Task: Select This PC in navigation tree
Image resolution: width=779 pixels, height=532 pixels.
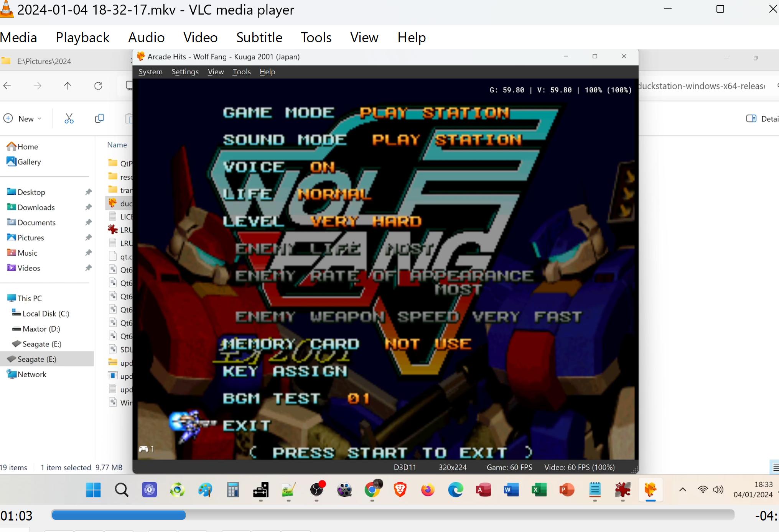Action: (29, 298)
